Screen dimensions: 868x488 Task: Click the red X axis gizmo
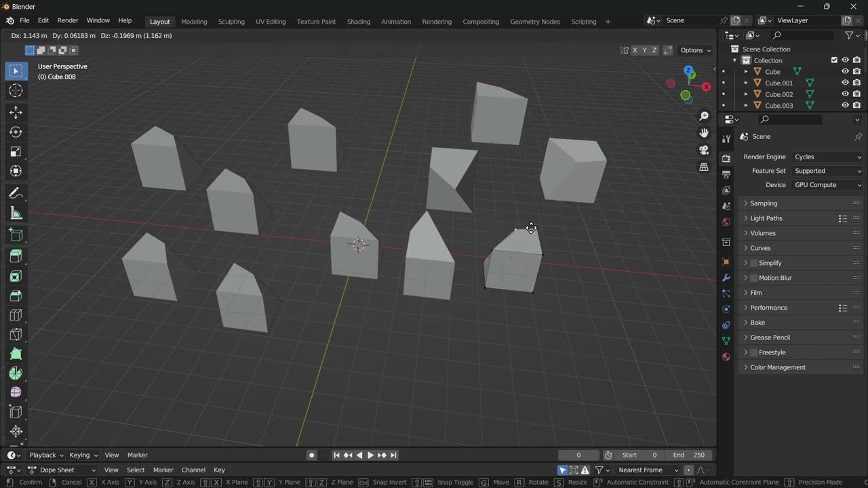pos(707,87)
